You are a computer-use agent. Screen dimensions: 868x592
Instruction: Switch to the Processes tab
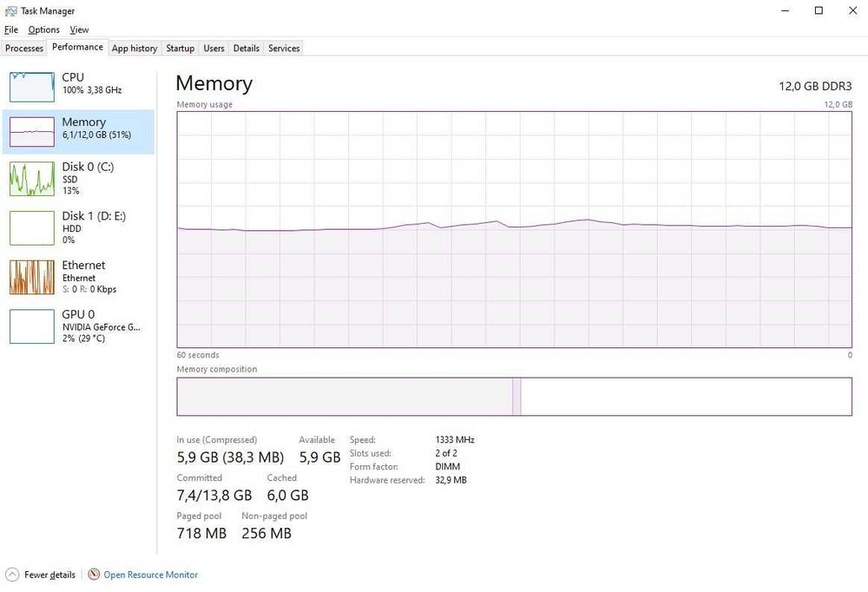[x=24, y=49]
